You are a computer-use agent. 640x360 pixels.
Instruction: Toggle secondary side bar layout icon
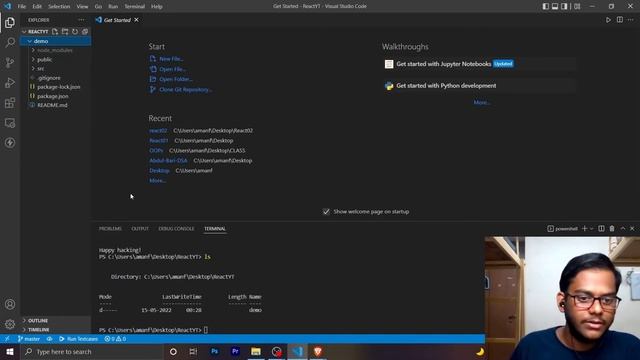564,6
